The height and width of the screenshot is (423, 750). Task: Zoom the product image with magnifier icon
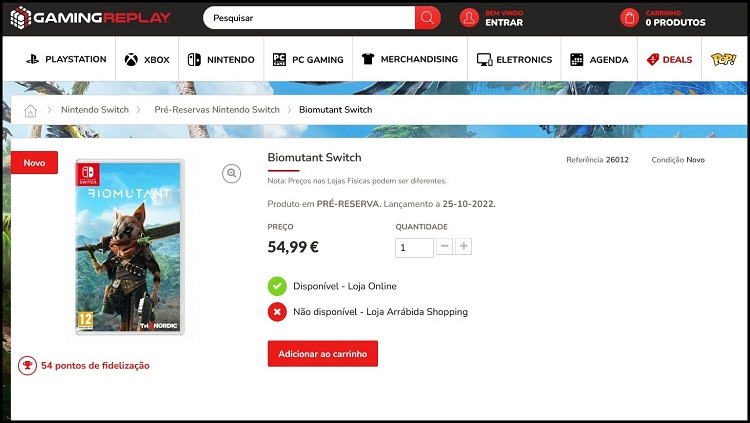pyautogui.click(x=232, y=174)
